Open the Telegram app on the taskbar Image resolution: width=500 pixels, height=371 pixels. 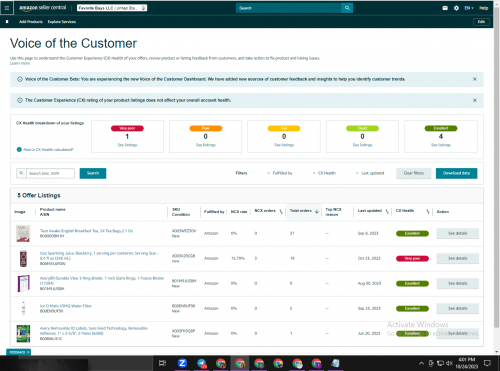coord(201,363)
